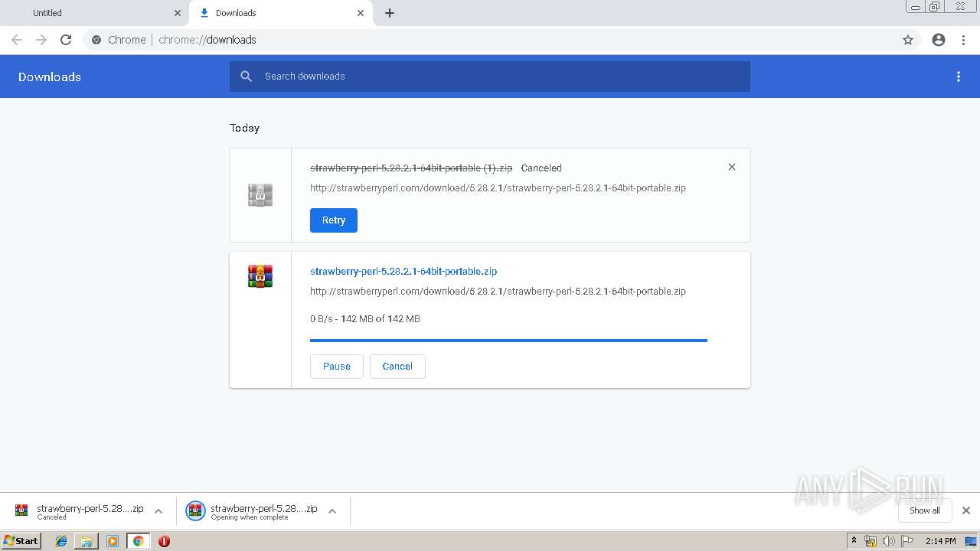Click '0 B/s - 142 MB of 142 MB' status
The image size is (980, 551).
365,318
